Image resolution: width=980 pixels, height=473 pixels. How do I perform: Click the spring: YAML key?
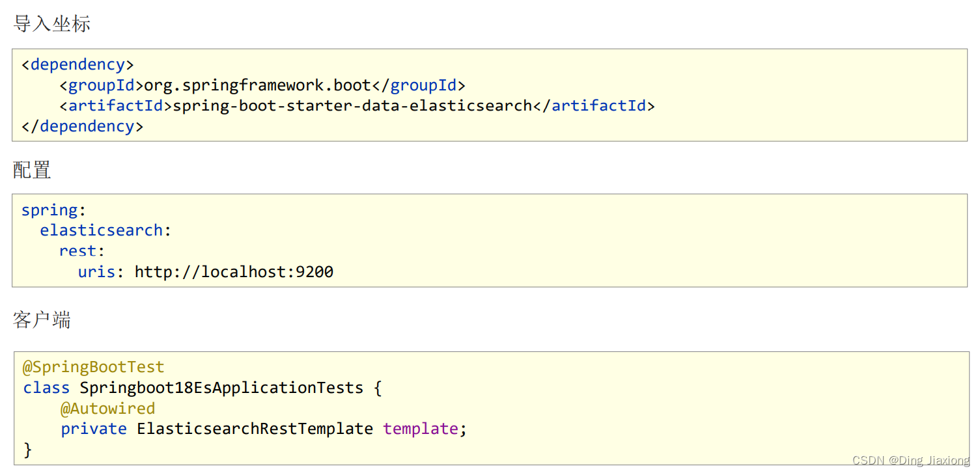click(53, 210)
